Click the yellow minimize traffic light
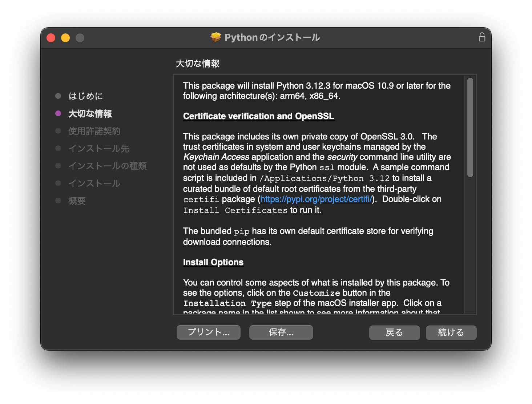 65,37
